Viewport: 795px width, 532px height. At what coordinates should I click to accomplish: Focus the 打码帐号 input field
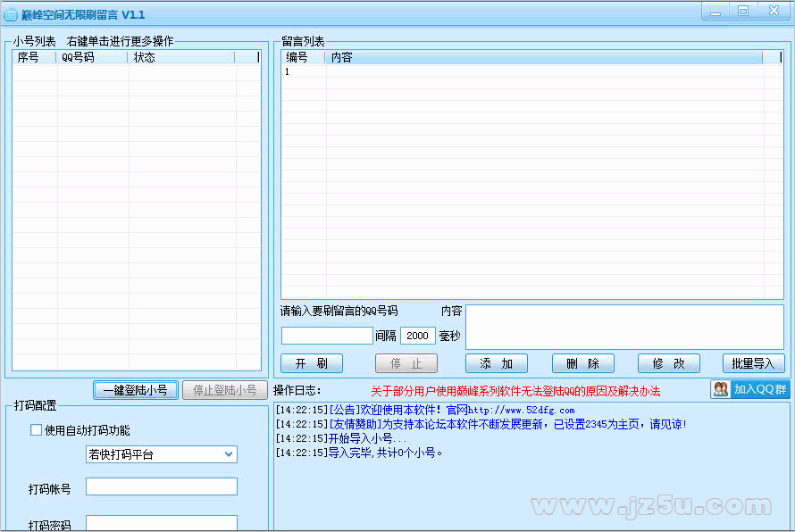point(161,486)
